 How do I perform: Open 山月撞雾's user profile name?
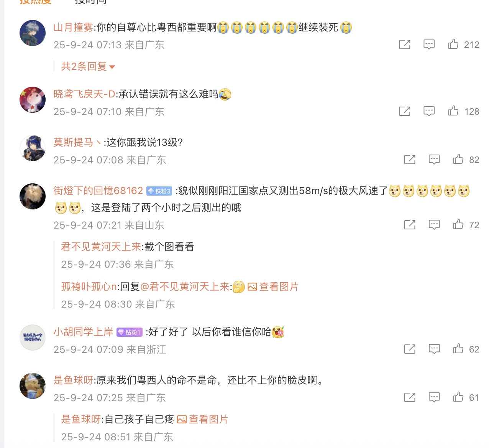tap(73, 27)
